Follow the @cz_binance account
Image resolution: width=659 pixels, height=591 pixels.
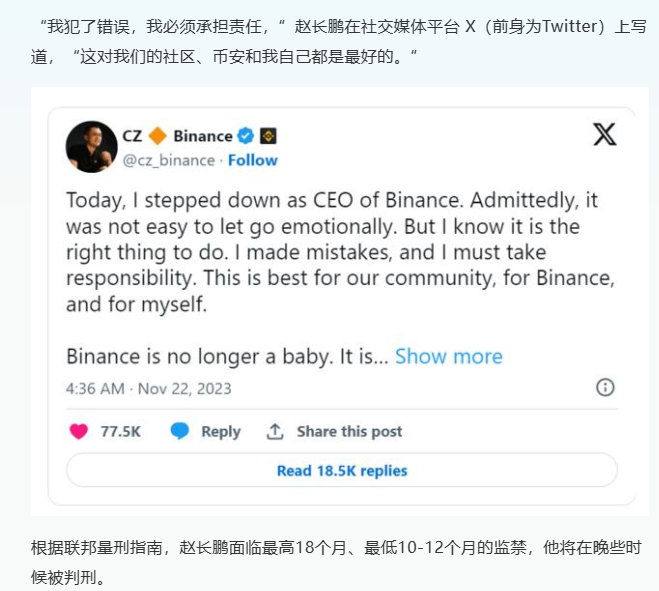click(x=253, y=160)
